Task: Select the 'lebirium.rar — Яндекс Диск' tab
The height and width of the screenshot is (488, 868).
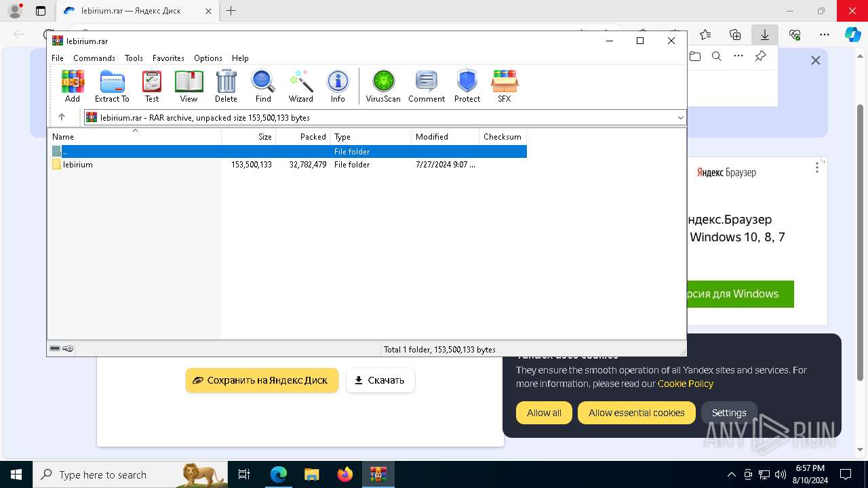Action: tap(137, 11)
